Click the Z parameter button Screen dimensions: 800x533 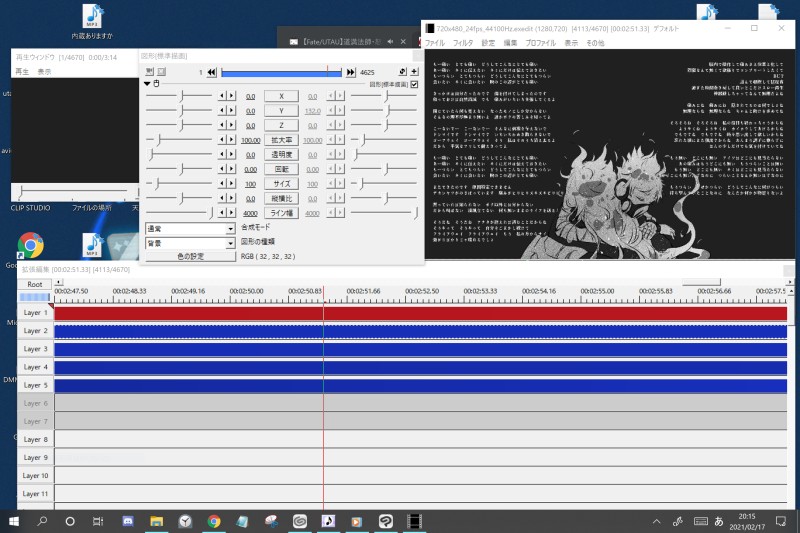click(x=281, y=125)
